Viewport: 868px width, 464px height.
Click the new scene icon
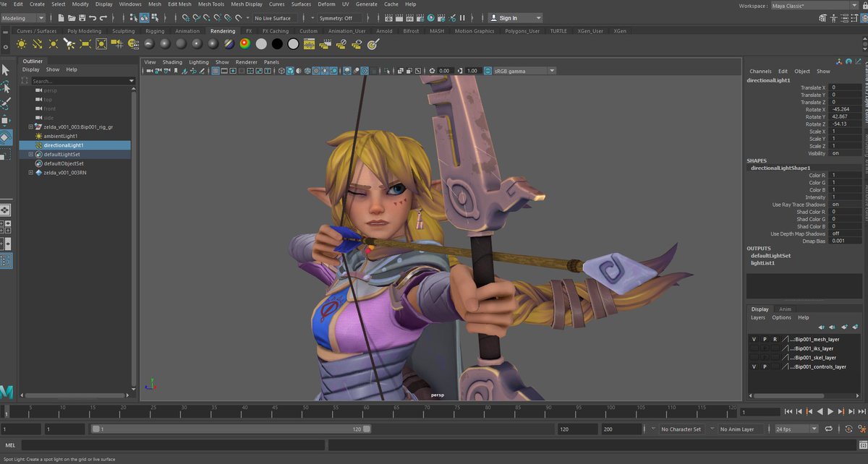pyautogui.click(x=61, y=17)
